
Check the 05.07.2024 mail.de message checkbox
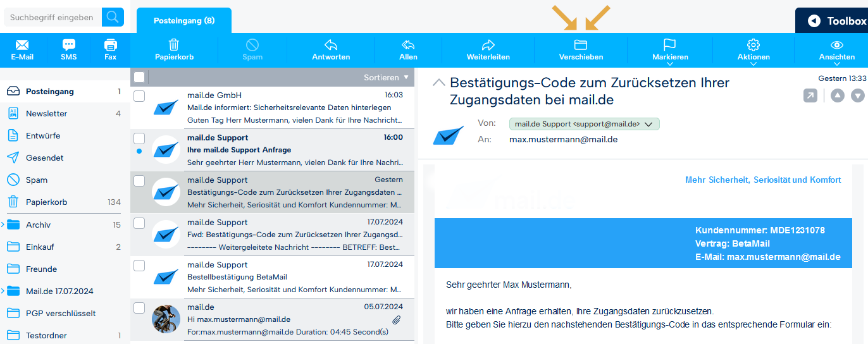pyautogui.click(x=139, y=308)
